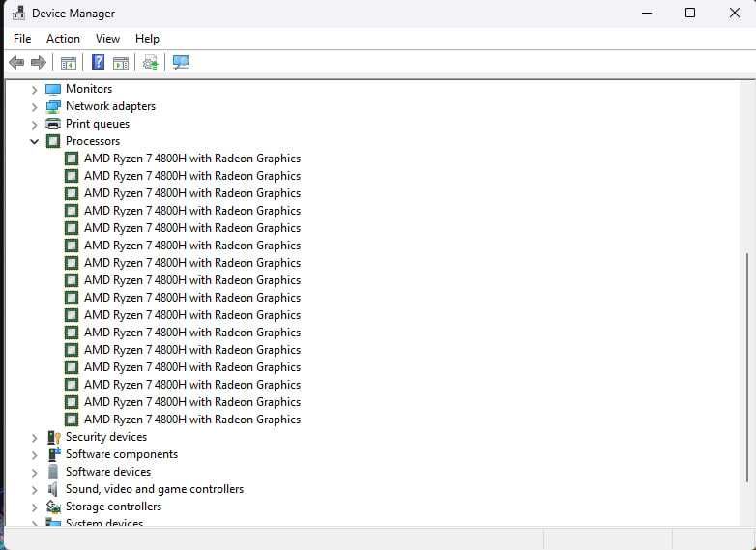Click the Storage controllers category icon
The width and height of the screenshot is (756, 550).
pyautogui.click(x=53, y=507)
